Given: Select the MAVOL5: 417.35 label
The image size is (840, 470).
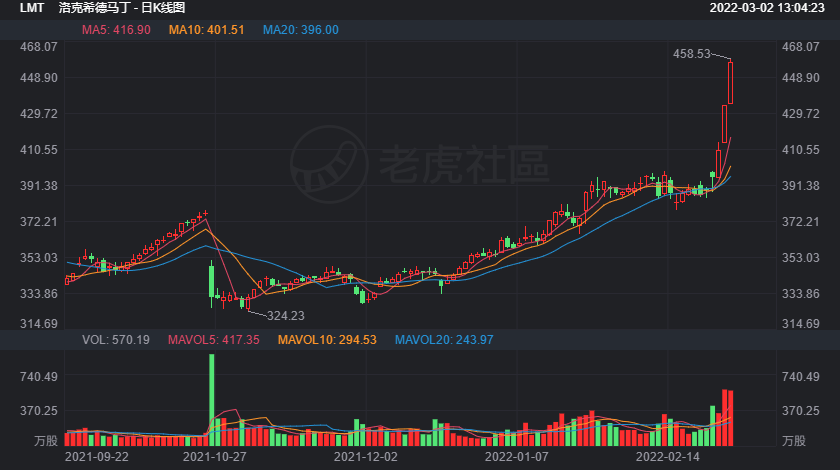Looking at the screenshot, I should click(214, 340).
